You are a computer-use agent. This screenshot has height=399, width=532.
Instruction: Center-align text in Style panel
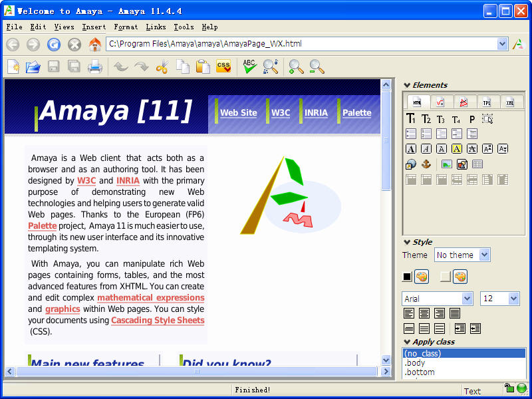[x=424, y=313]
